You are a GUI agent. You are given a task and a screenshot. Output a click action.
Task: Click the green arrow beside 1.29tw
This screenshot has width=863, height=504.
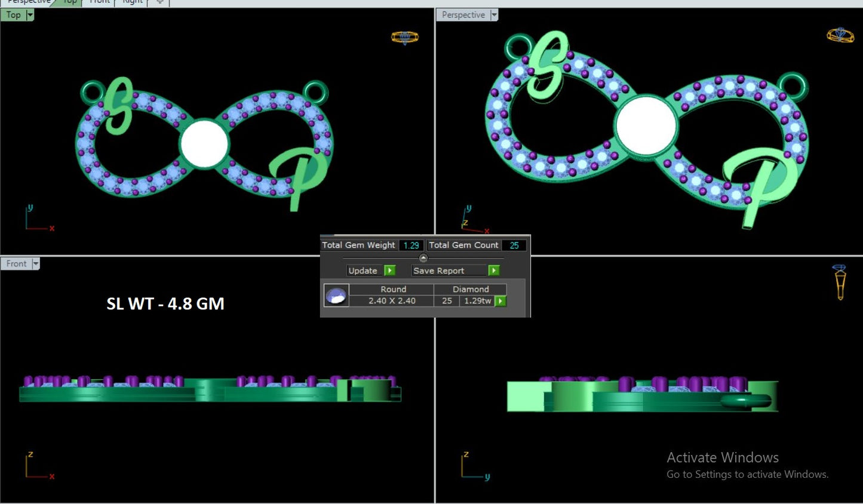tap(500, 301)
